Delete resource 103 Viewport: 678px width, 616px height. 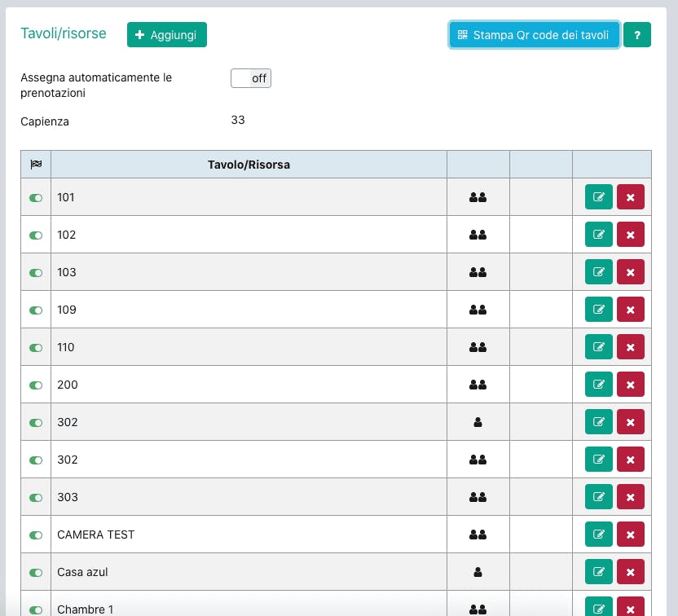point(631,272)
